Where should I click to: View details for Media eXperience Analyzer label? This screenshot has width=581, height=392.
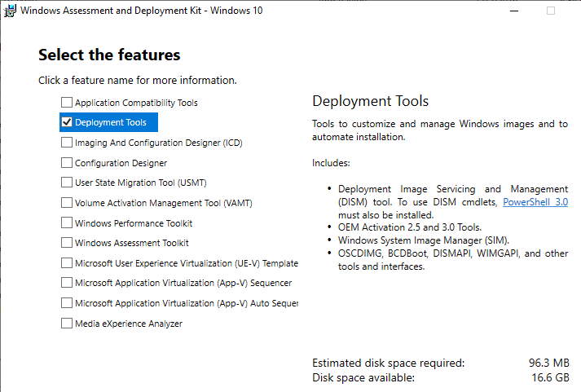click(x=129, y=324)
